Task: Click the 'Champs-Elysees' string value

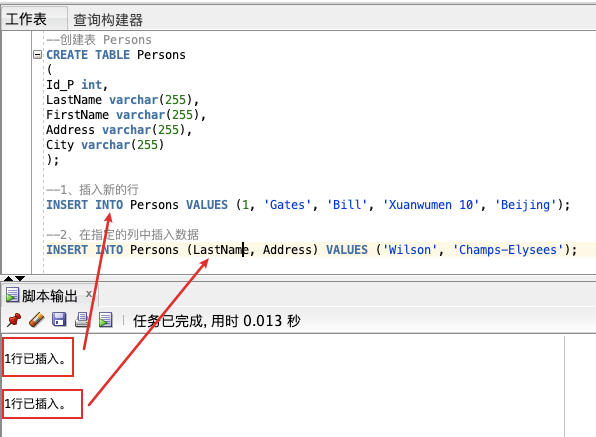Action: [508, 250]
